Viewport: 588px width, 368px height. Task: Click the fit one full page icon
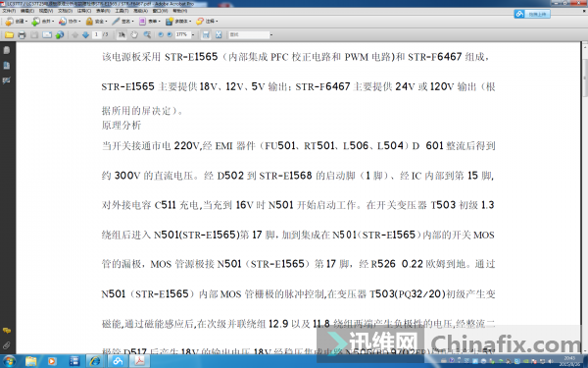[219, 35]
